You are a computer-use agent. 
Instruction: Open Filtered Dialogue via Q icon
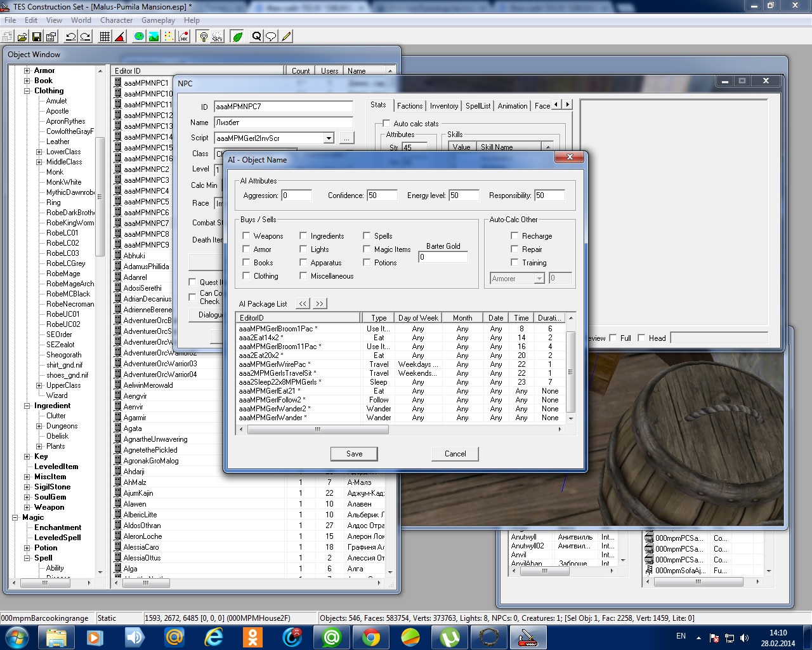click(x=256, y=37)
